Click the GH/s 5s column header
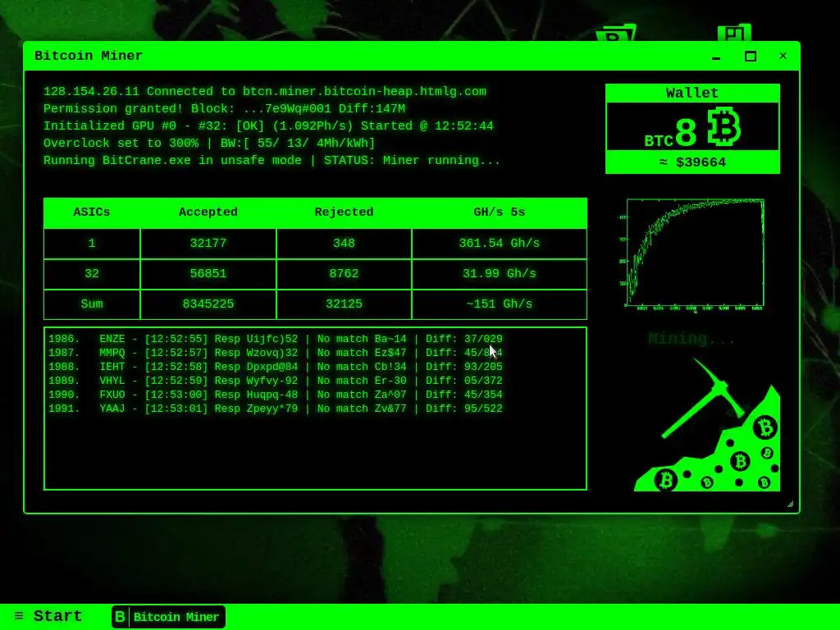 (x=500, y=212)
